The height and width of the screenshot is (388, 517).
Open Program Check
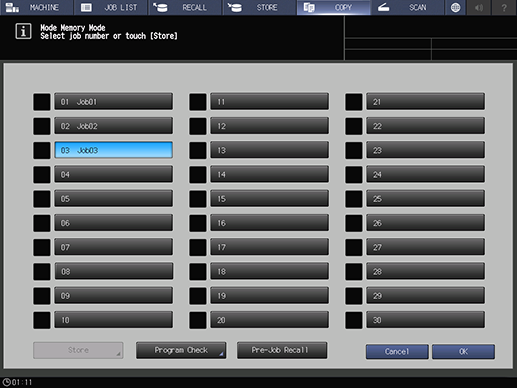(x=181, y=350)
